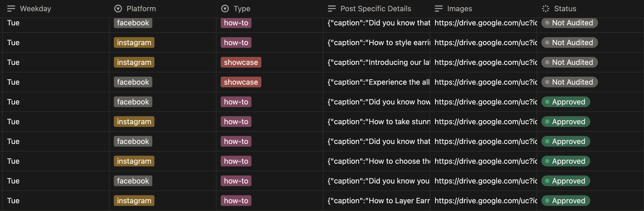Click showcase tag in "Experience the all" row
The width and height of the screenshot is (644, 211).
[x=241, y=82]
